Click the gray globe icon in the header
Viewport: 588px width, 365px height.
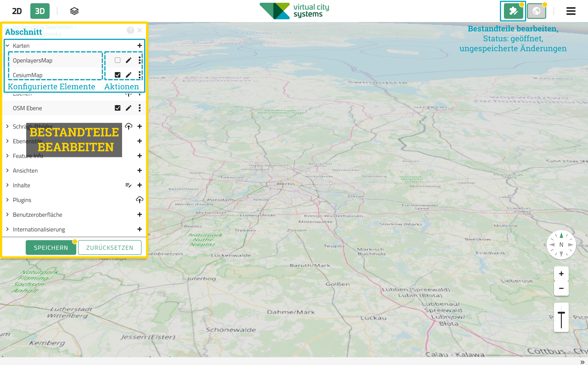(x=536, y=11)
